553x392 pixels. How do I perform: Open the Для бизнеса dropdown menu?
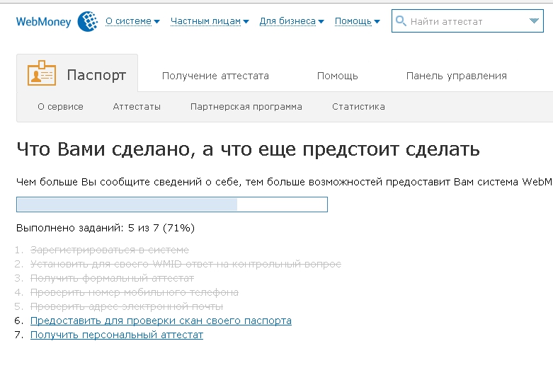pos(292,21)
